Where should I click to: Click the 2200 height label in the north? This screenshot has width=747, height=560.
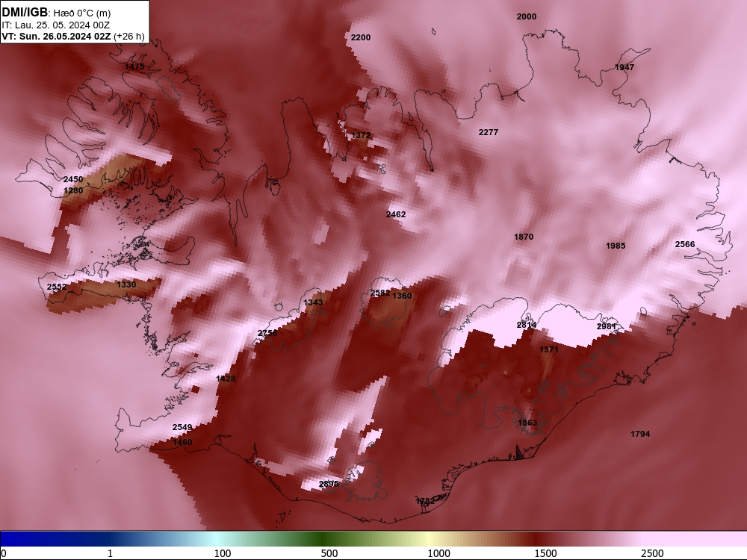coord(361,37)
